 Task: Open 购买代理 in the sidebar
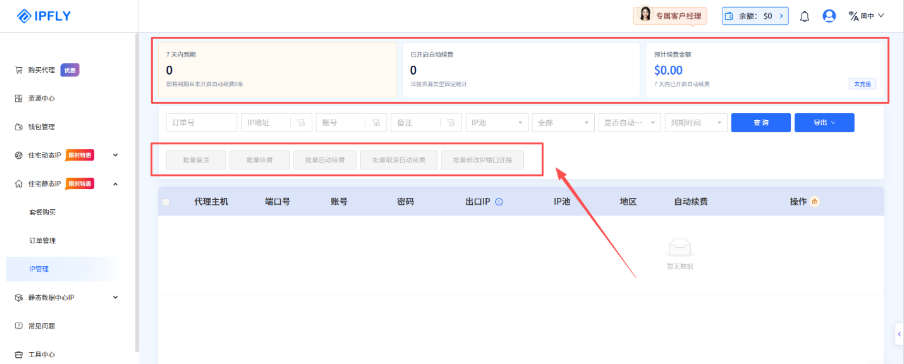coord(42,70)
